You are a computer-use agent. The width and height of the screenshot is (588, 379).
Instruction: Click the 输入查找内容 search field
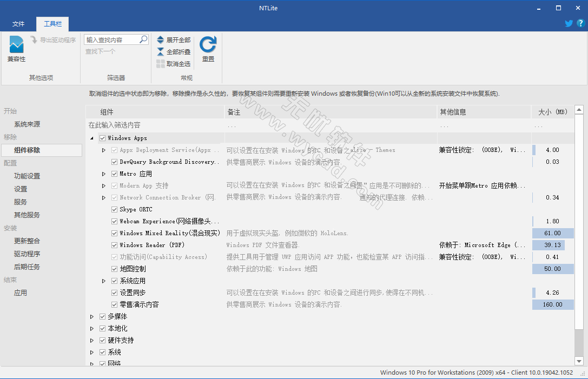(111, 39)
